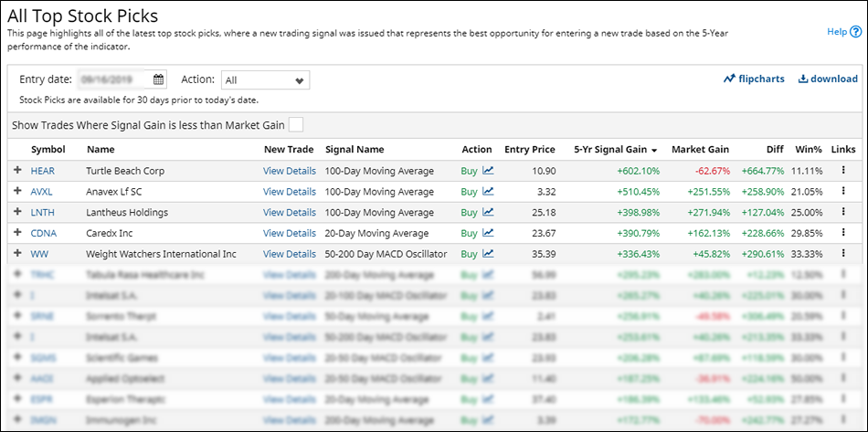Open chart icon for HEAR row

click(x=488, y=171)
